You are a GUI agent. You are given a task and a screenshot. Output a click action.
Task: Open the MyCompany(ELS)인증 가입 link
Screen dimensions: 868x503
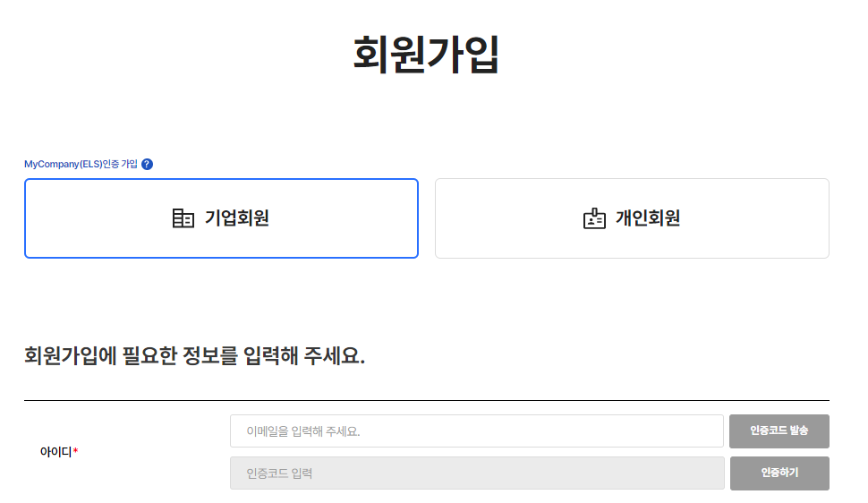point(81,164)
